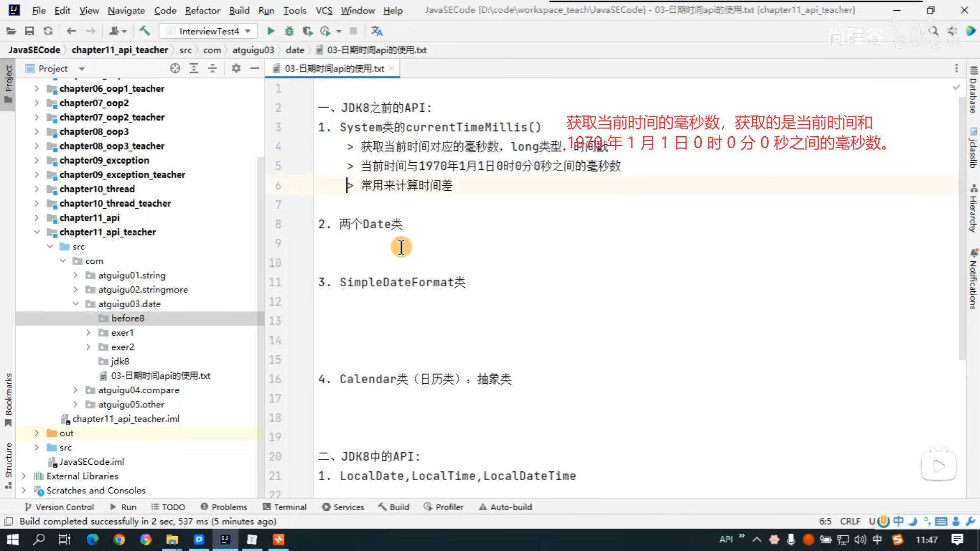Expand the atguigu04.compare package
Image resolution: width=980 pixels, height=551 pixels.
(76, 390)
